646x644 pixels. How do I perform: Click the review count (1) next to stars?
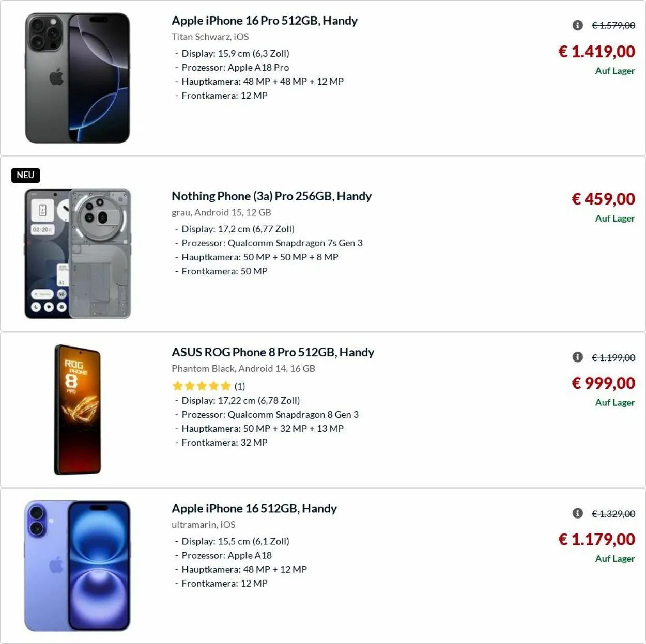coord(240,386)
